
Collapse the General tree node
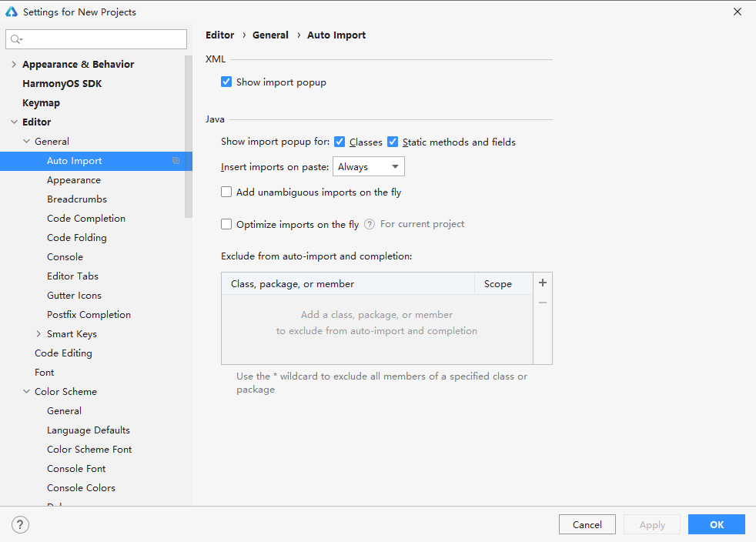tap(26, 142)
